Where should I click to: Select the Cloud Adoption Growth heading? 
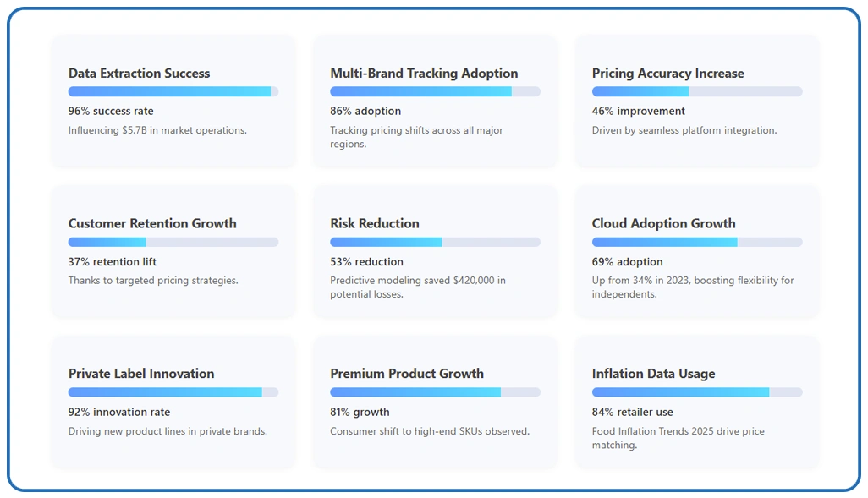pos(663,224)
